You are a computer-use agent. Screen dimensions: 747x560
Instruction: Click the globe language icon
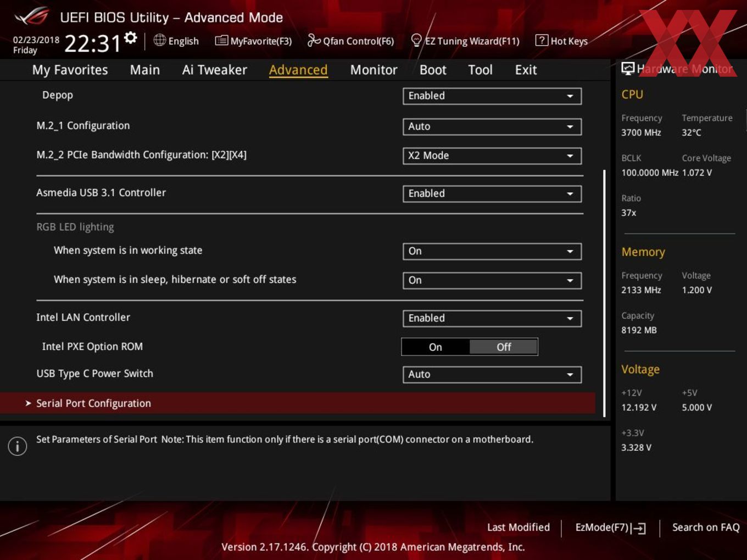pyautogui.click(x=160, y=40)
